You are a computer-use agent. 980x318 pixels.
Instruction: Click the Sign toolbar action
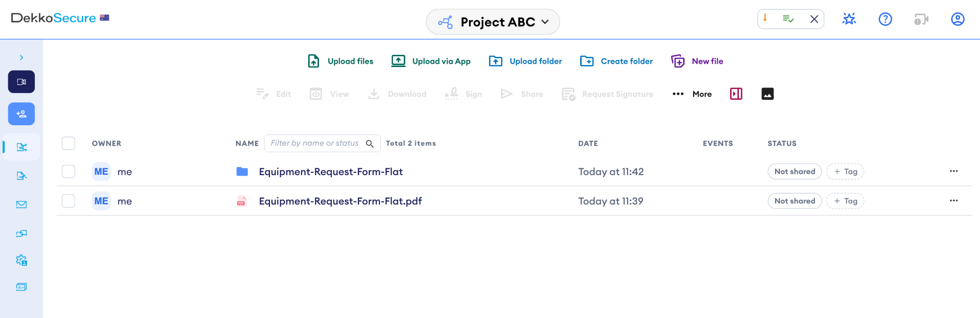point(464,94)
